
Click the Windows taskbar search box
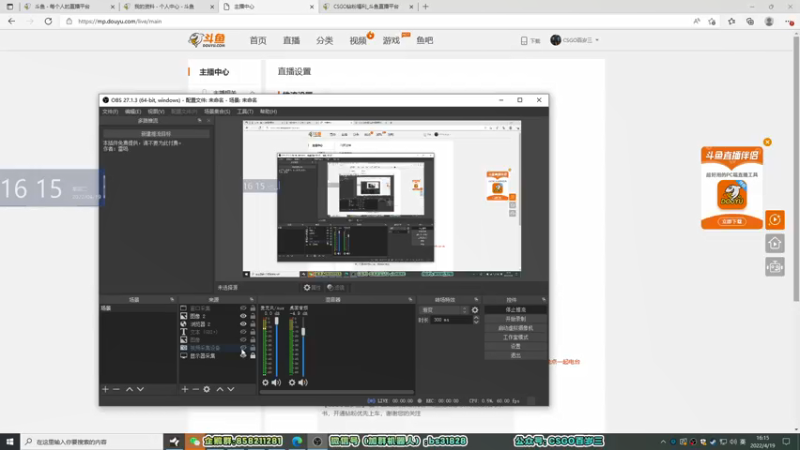point(92,442)
